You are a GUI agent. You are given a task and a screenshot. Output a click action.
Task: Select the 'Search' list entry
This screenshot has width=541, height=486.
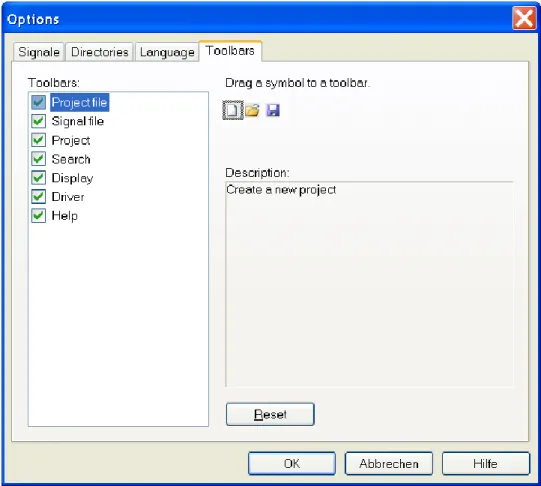click(71, 159)
